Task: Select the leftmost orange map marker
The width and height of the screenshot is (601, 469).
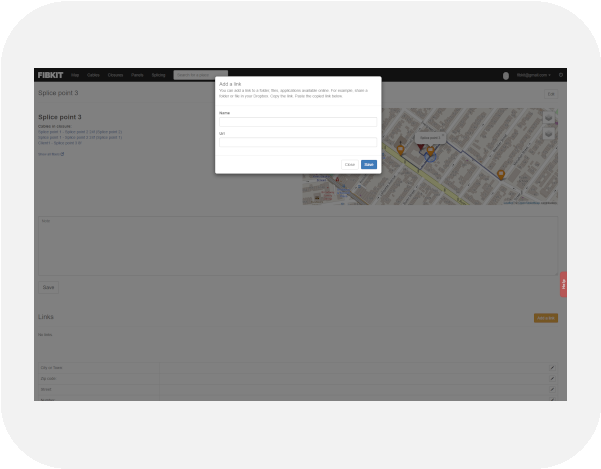Action: (x=401, y=150)
